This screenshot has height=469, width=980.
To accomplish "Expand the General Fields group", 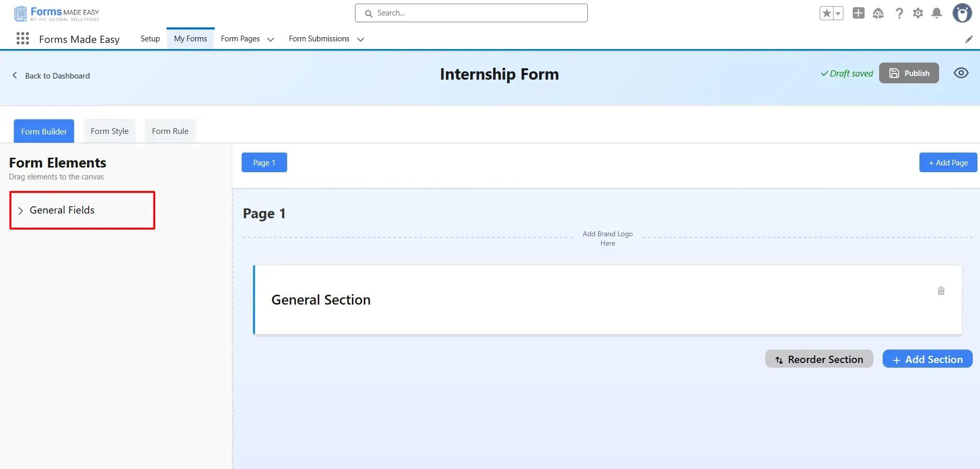I will pyautogui.click(x=21, y=210).
